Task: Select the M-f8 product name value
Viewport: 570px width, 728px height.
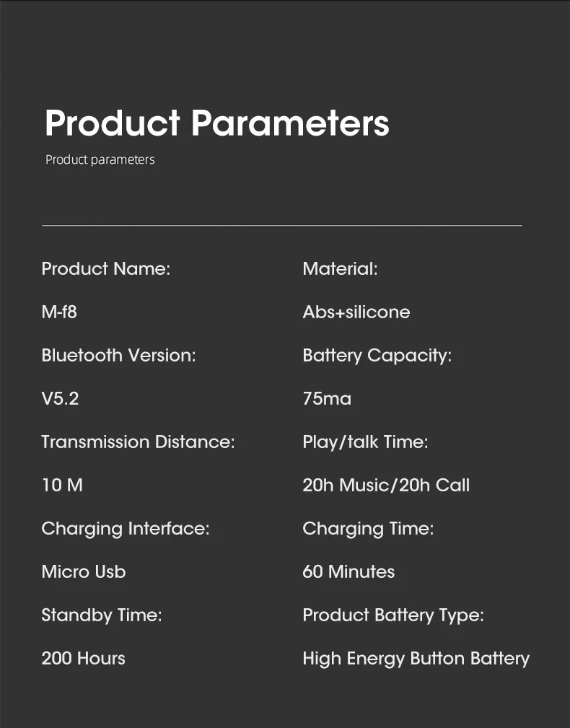Action: click(x=59, y=312)
